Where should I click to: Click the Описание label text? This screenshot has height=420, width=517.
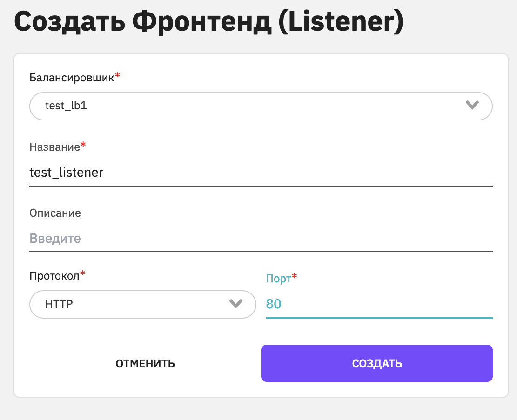pyautogui.click(x=55, y=213)
